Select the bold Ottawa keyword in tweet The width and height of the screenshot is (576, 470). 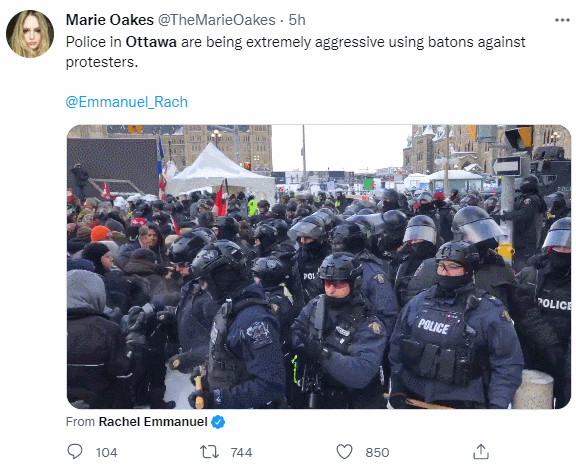click(151, 42)
